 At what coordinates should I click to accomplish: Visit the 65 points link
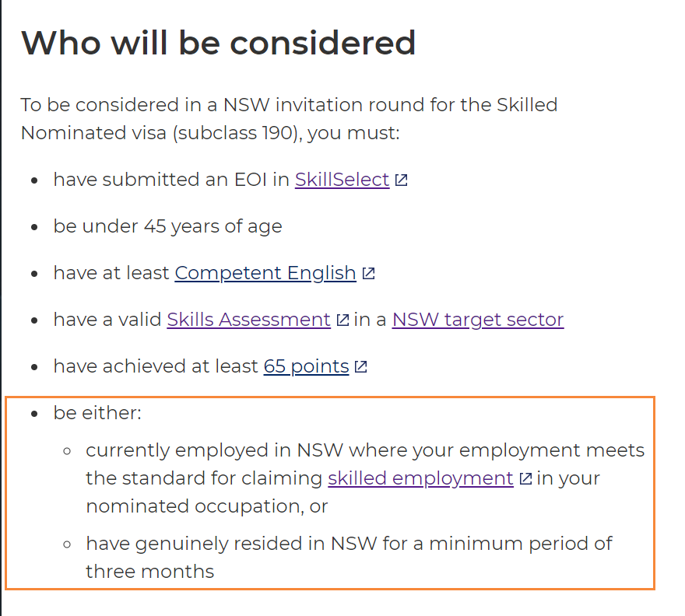[x=306, y=366]
